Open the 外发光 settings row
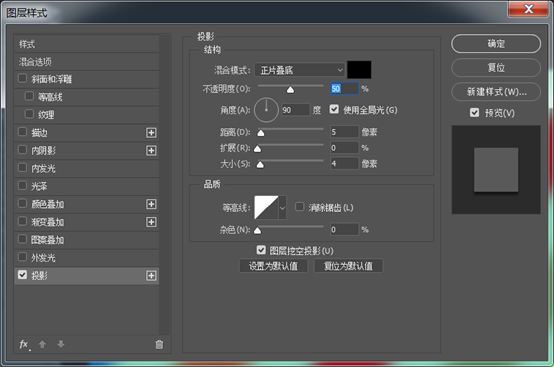This screenshot has width=554, height=367. pos(87,258)
